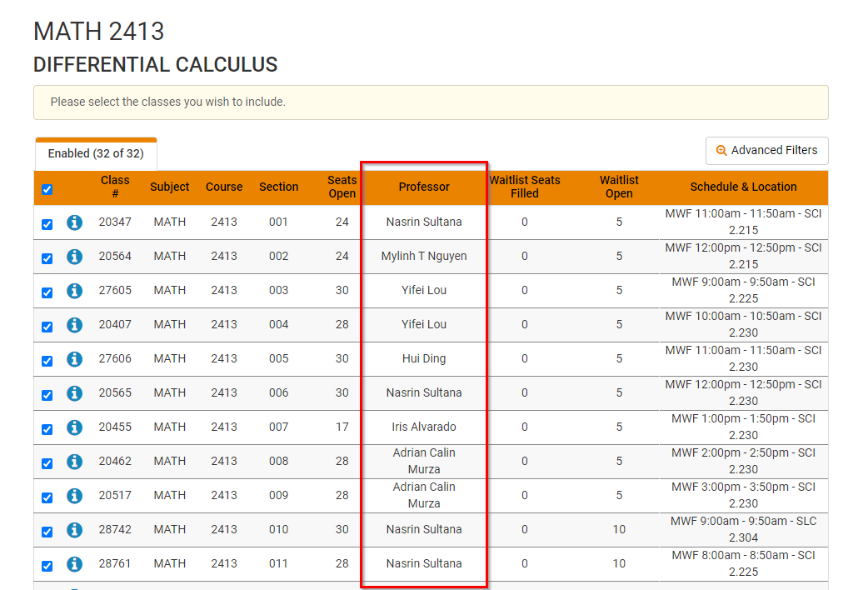Click class number 20347
Screen dimensions: 868x590
click(115, 222)
